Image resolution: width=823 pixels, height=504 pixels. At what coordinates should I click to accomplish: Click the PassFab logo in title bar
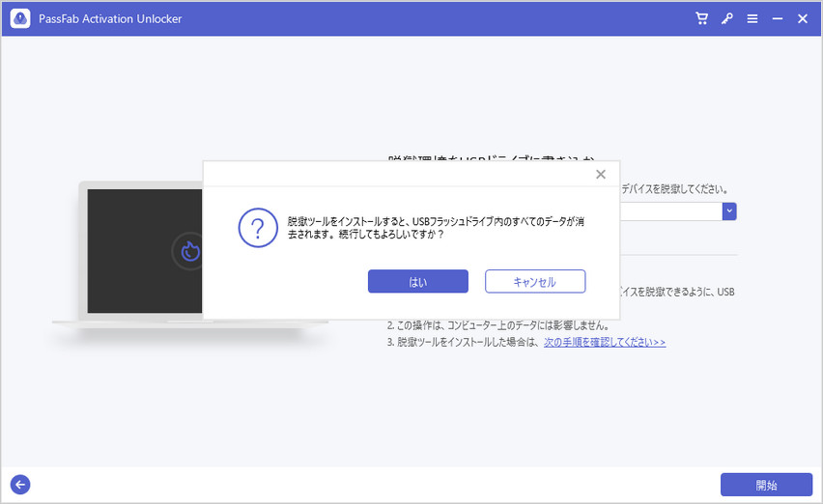click(x=19, y=19)
